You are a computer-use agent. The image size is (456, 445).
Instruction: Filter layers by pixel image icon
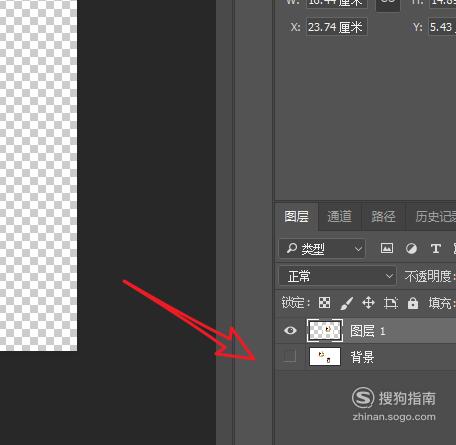(x=387, y=248)
